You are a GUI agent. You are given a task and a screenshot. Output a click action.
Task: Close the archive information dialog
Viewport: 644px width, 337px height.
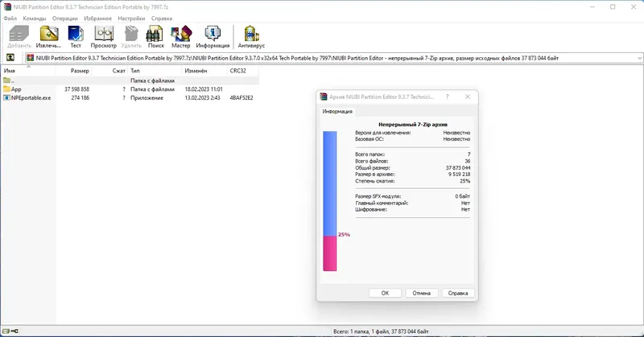tap(468, 97)
